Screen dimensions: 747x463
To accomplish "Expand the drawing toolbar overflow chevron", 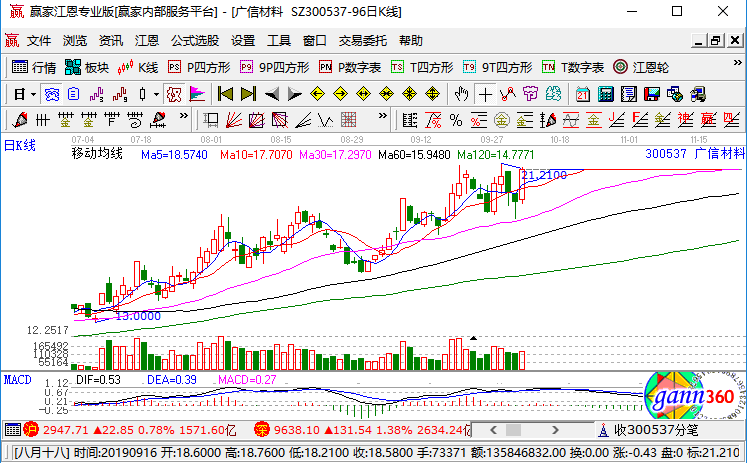I will (183, 116).
